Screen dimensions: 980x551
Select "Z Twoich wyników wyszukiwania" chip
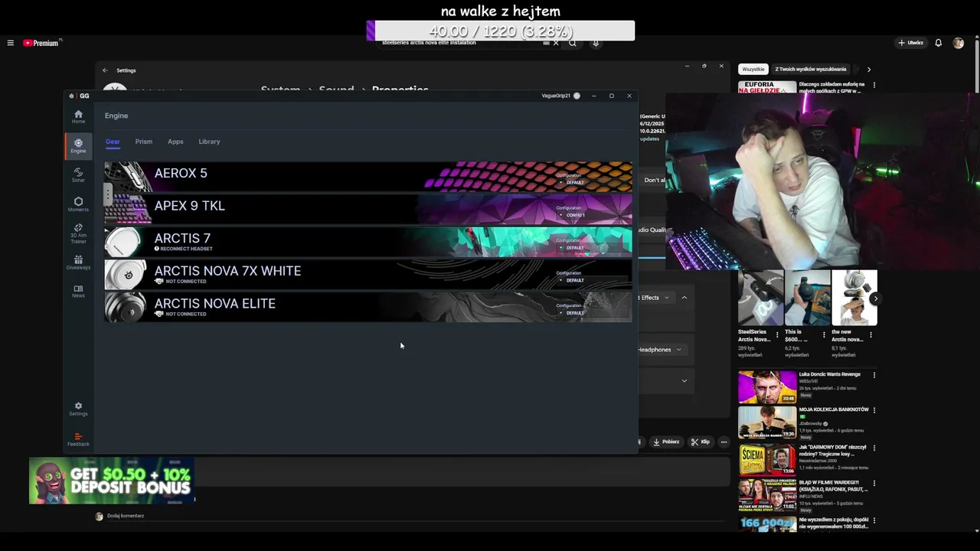coord(811,69)
